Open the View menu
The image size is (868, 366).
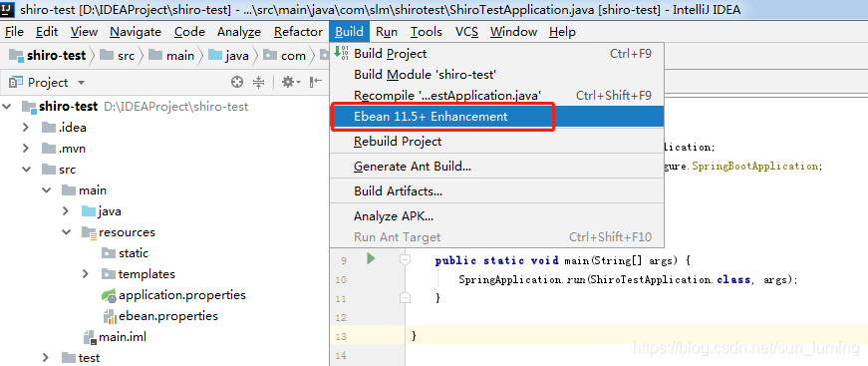click(84, 32)
